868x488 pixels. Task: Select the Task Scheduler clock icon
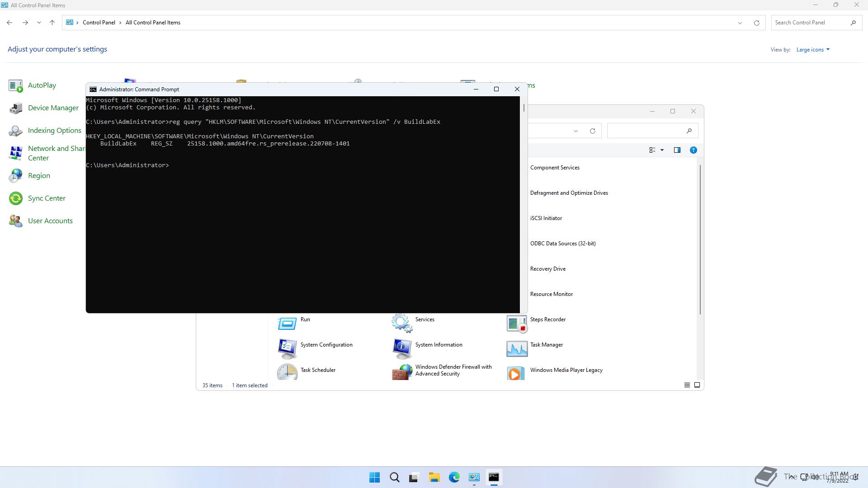287,372
